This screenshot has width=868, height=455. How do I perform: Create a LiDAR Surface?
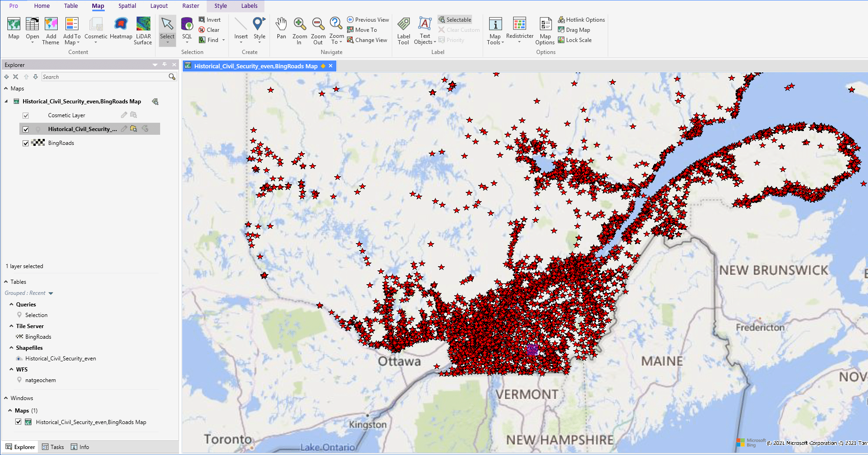tap(143, 30)
